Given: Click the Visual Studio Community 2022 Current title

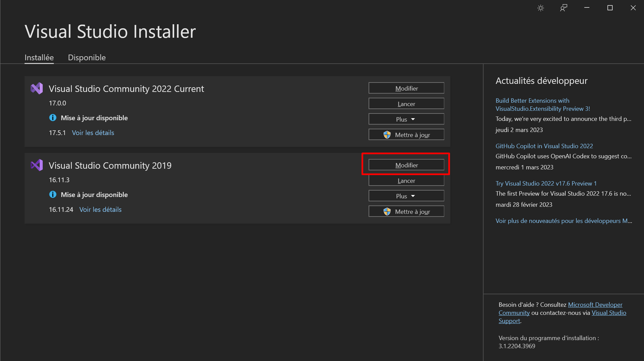Looking at the screenshot, I should click(126, 89).
